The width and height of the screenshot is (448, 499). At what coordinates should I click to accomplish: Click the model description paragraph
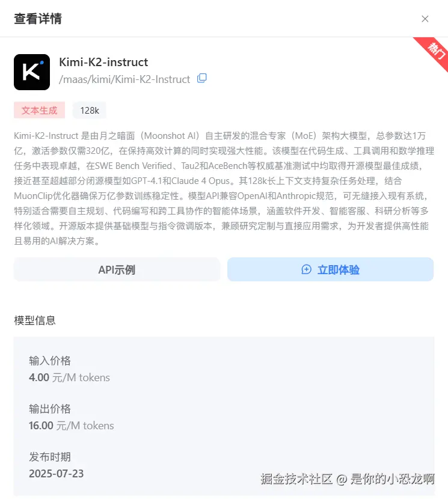[x=224, y=188]
